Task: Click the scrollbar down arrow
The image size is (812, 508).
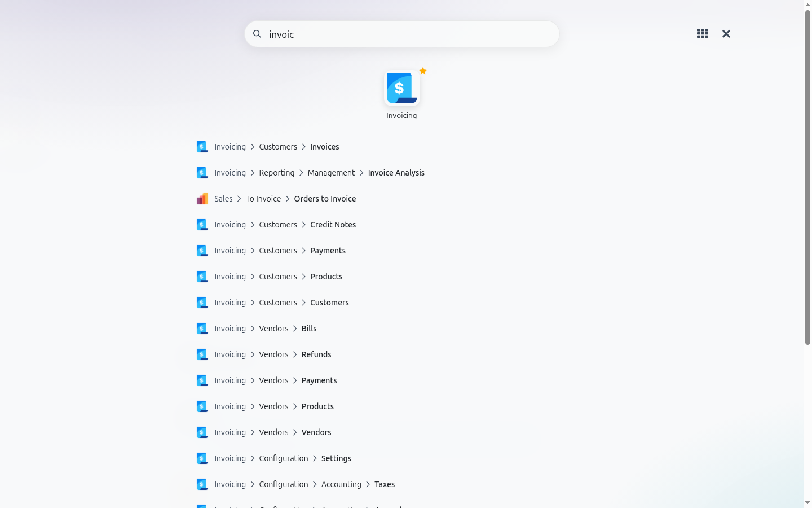Action: (807, 503)
